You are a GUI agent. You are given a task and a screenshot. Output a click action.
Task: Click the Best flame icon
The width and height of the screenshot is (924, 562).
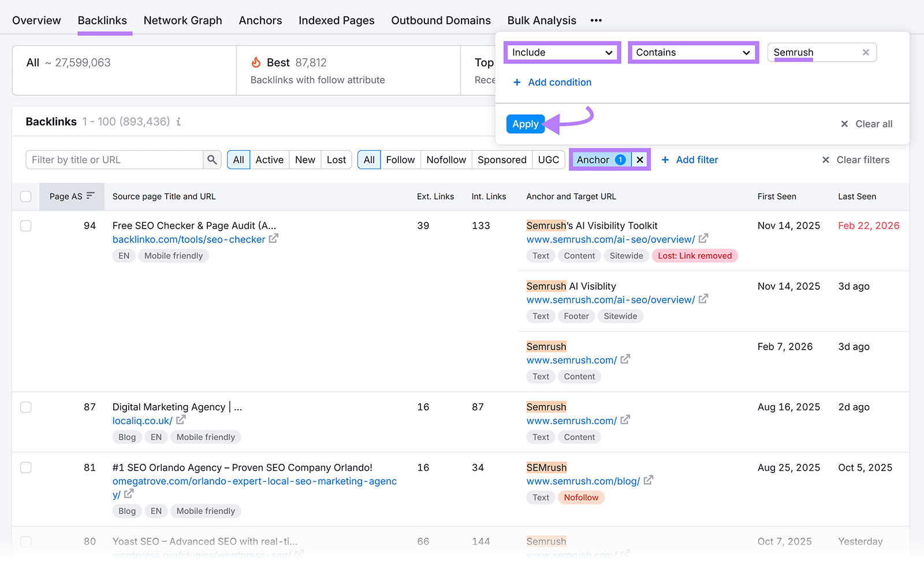click(256, 62)
